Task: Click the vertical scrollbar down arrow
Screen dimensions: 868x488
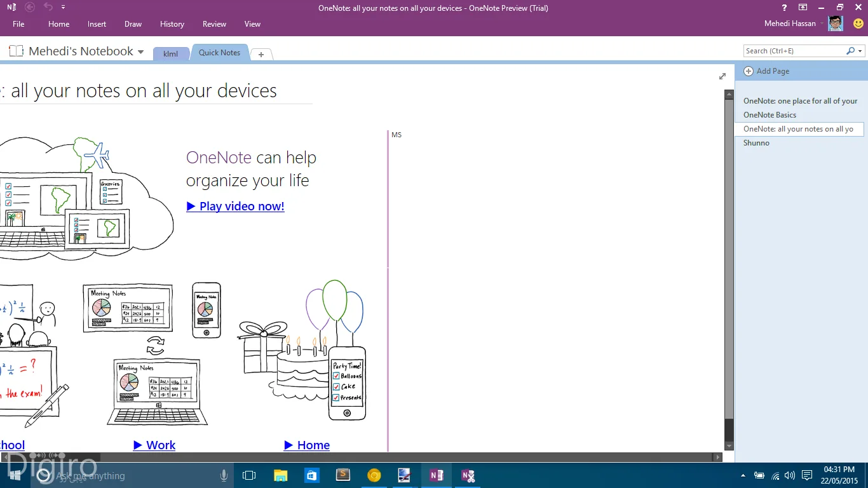Action: click(x=729, y=446)
